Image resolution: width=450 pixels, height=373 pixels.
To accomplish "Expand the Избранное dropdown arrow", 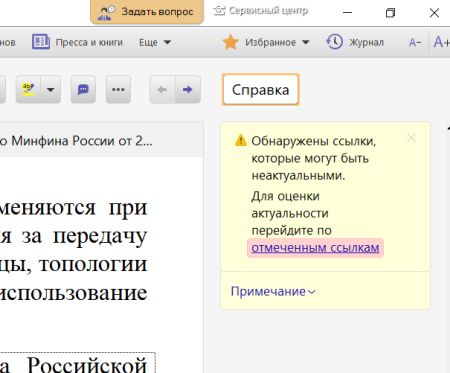I will [x=306, y=42].
